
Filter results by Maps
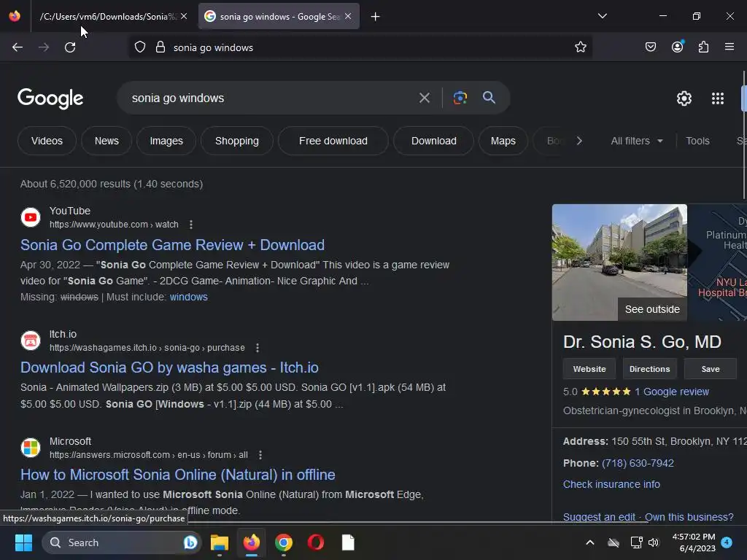coord(503,141)
